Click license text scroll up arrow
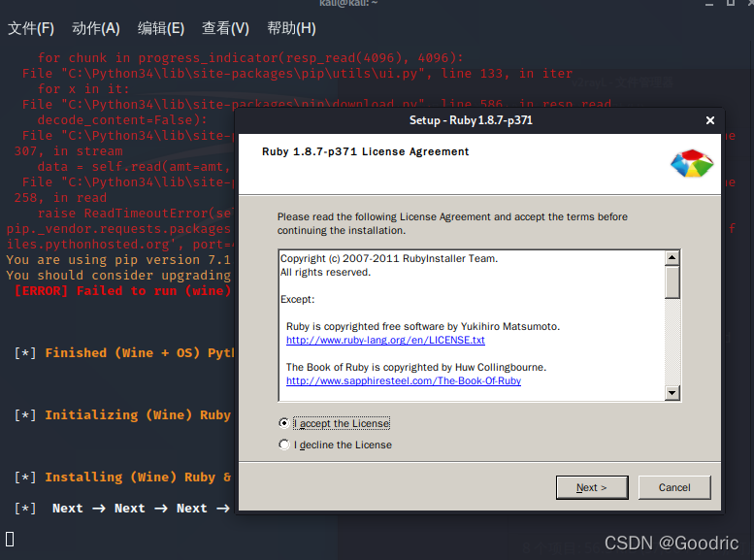The height and width of the screenshot is (560, 754). point(672,258)
